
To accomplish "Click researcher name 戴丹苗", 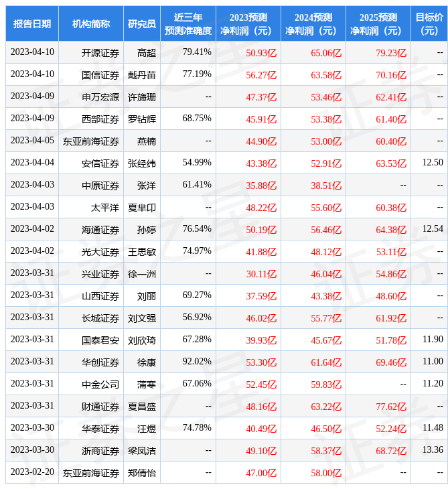I will (x=142, y=74).
